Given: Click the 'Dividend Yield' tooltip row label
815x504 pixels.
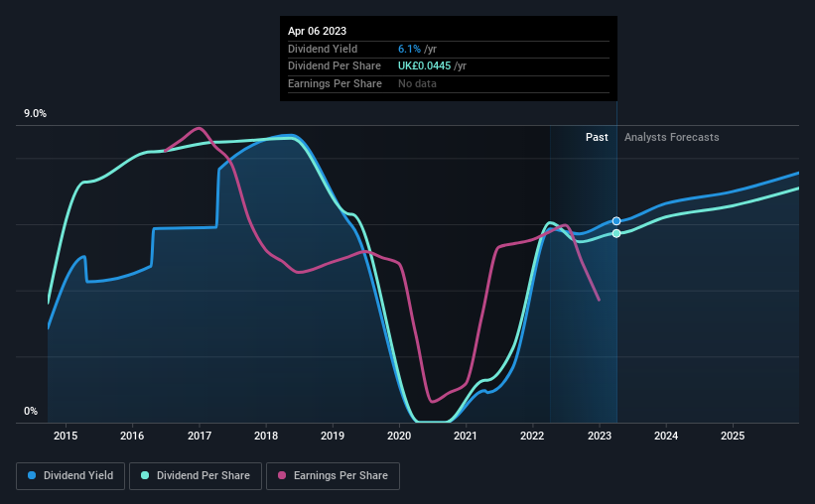Looking at the screenshot, I should (x=323, y=49).
